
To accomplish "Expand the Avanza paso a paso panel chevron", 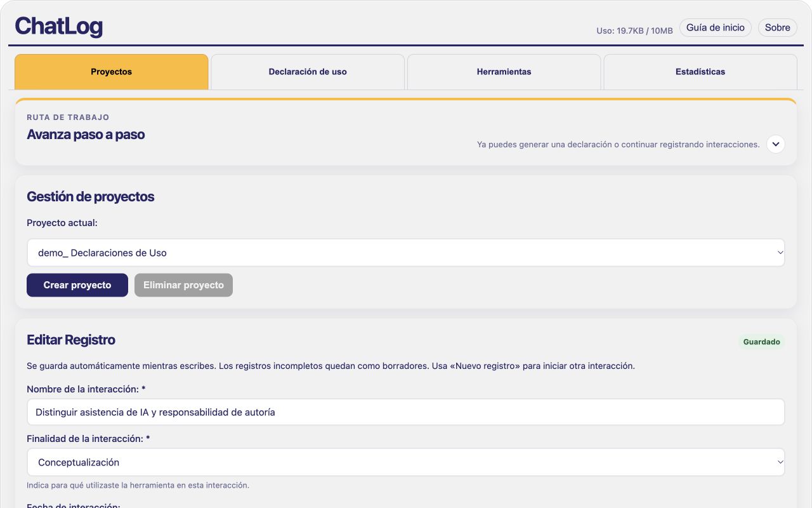I will pos(775,144).
